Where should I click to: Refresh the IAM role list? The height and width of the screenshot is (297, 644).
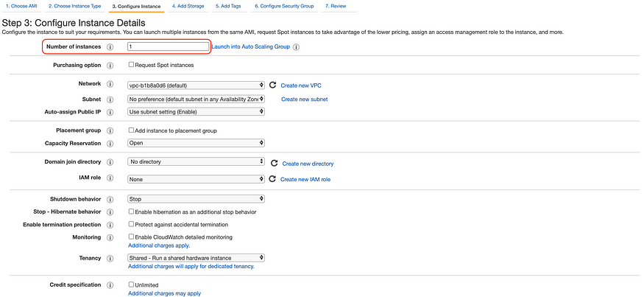click(272, 179)
